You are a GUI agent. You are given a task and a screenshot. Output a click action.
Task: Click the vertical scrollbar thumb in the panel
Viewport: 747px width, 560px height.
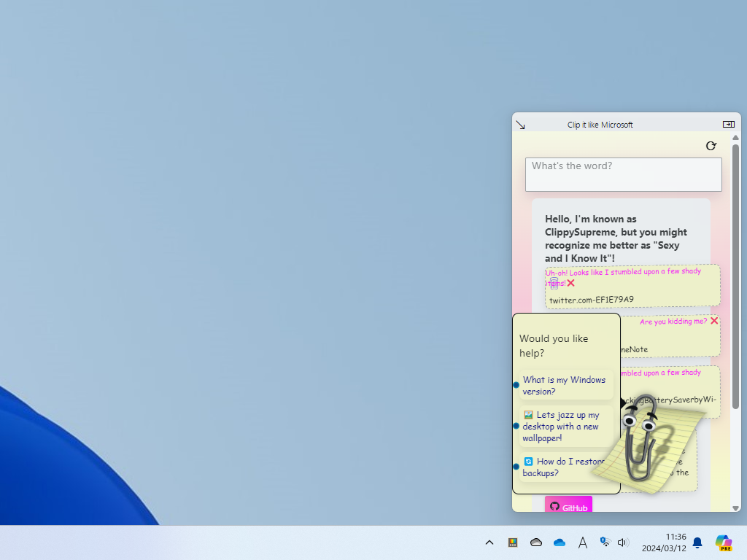click(x=735, y=276)
